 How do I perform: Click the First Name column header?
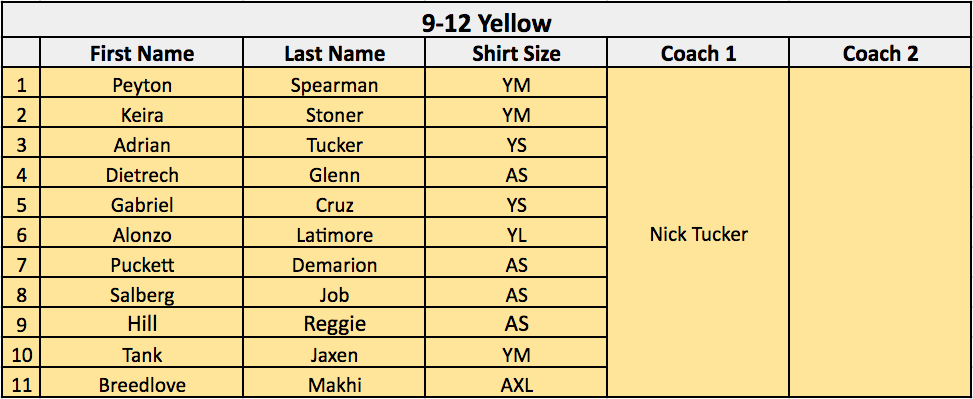(141, 53)
